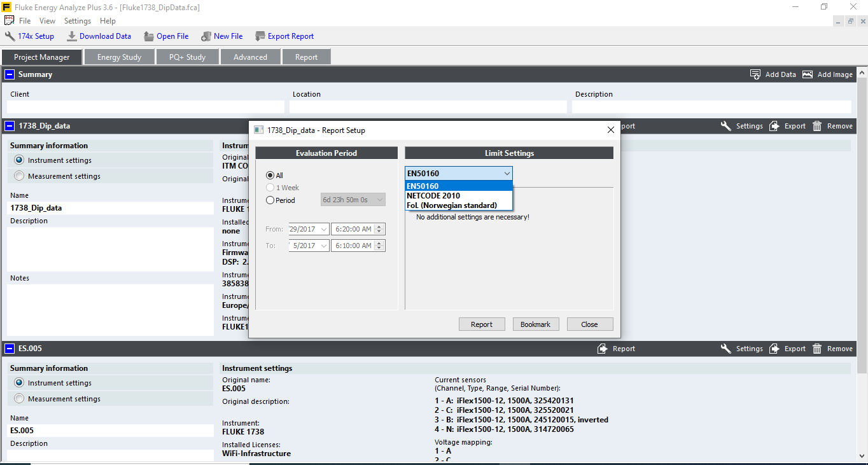Click the Bookmark button
This screenshot has height=465, width=868.
tap(536, 324)
